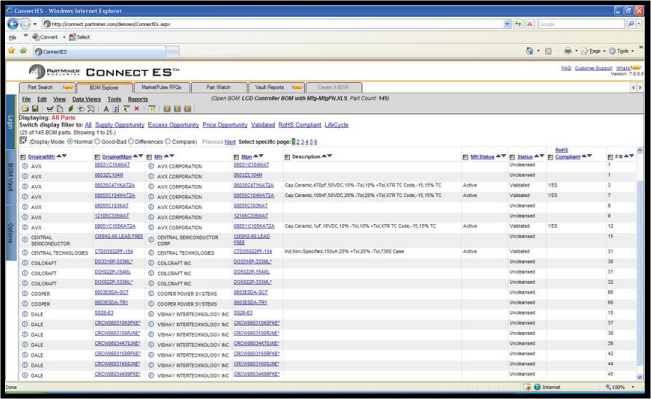Select the Normal display mode radio

[x=70, y=142]
